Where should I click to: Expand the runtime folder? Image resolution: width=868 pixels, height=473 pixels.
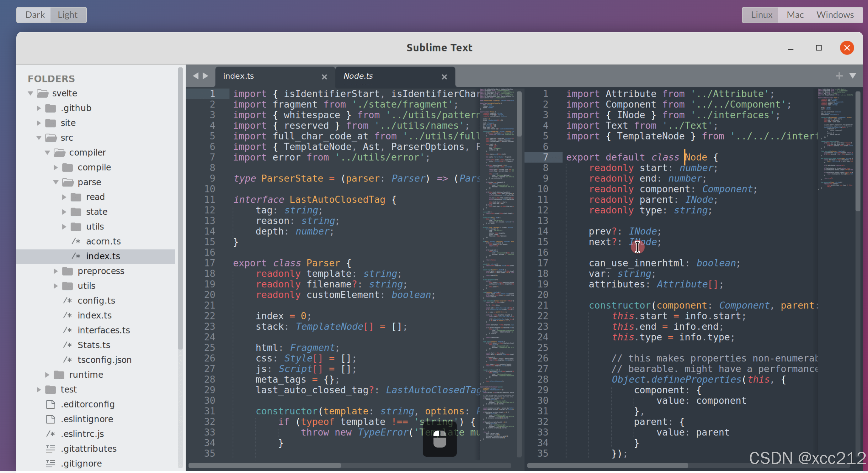[x=47, y=375]
